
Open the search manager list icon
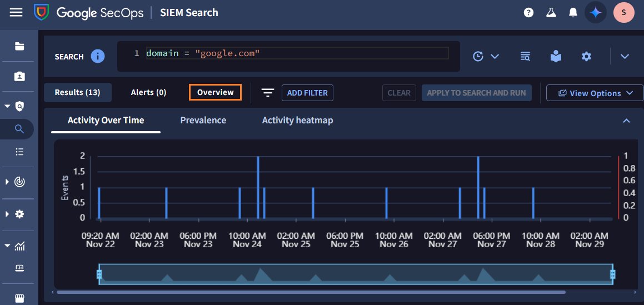click(525, 56)
